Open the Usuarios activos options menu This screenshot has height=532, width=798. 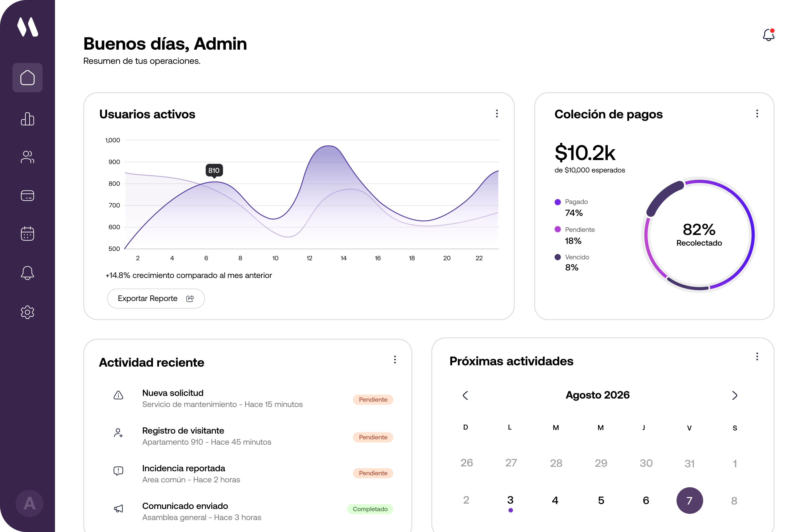(x=497, y=114)
